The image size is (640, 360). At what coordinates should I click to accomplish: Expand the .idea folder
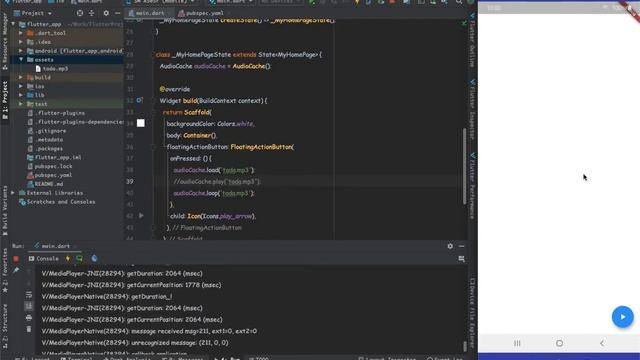(21, 42)
